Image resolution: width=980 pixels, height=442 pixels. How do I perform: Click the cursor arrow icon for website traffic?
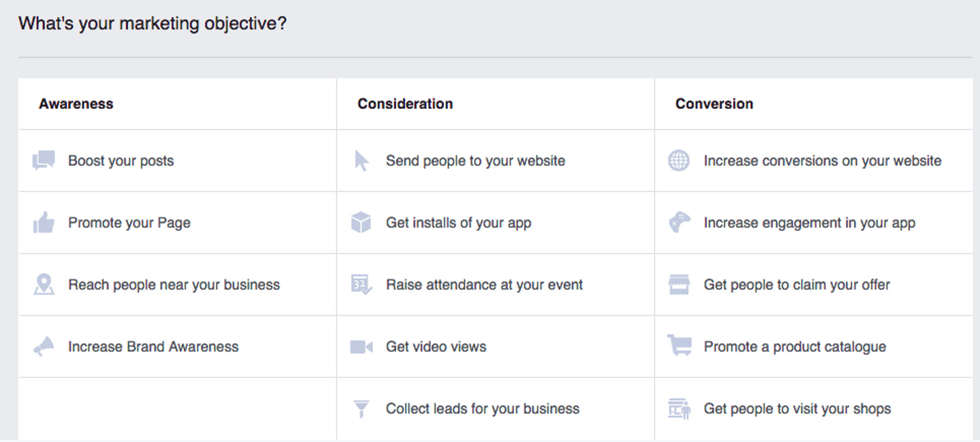pos(361,161)
